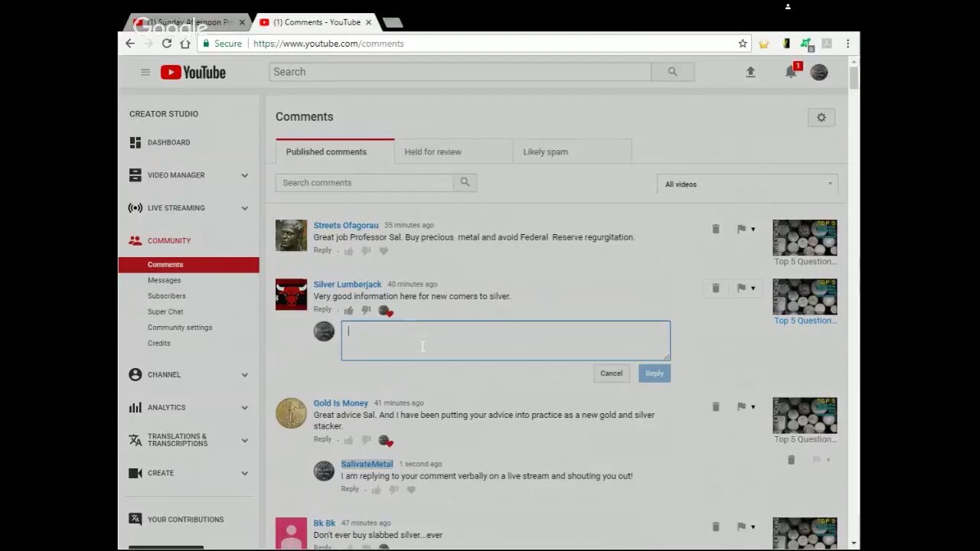Expand Live Streaming section
980x551 pixels.
245,208
